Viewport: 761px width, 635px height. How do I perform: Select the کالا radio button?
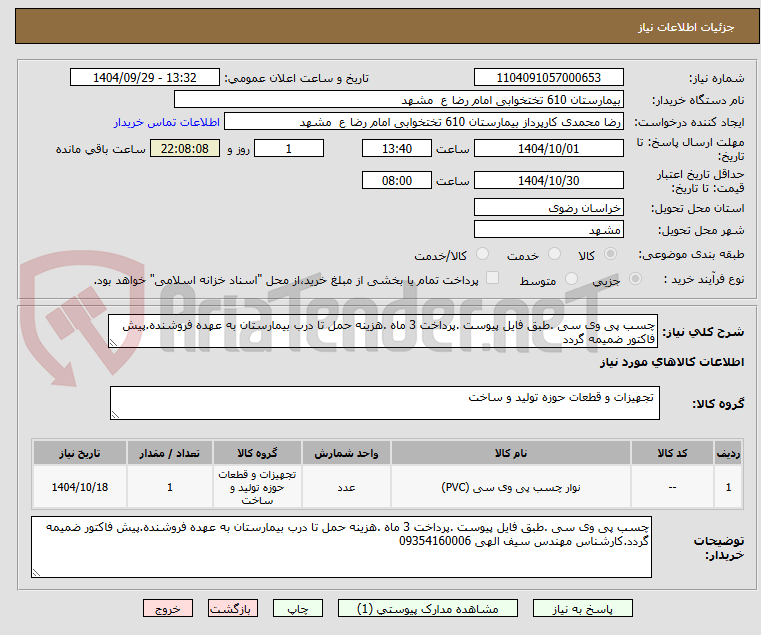(x=611, y=254)
